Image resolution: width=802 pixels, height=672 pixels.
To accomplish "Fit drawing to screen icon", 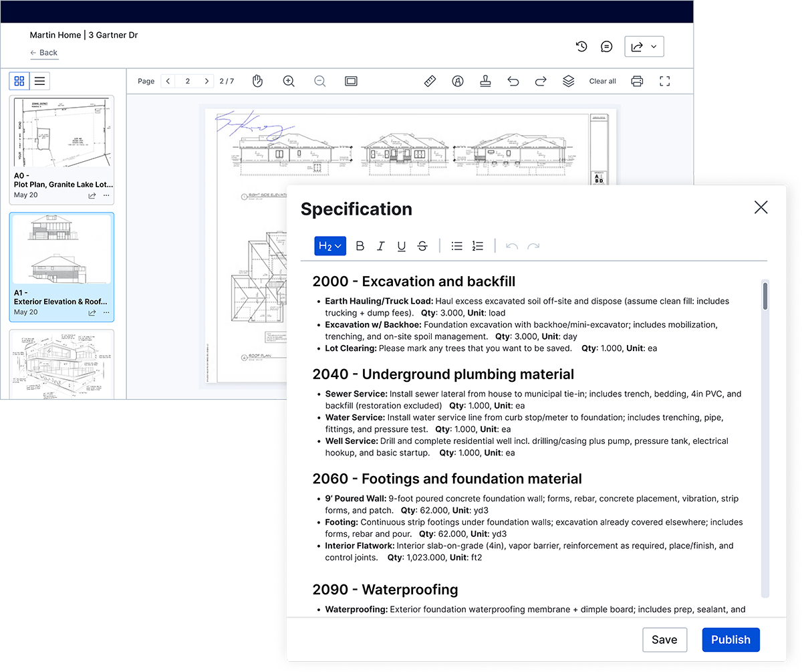I will [x=352, y=81].
